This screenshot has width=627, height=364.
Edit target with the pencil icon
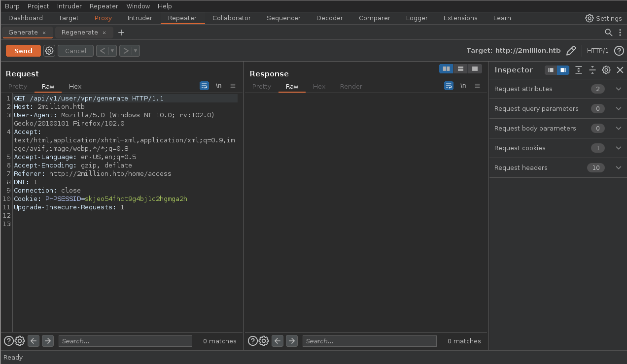click(x=571, y=50)
